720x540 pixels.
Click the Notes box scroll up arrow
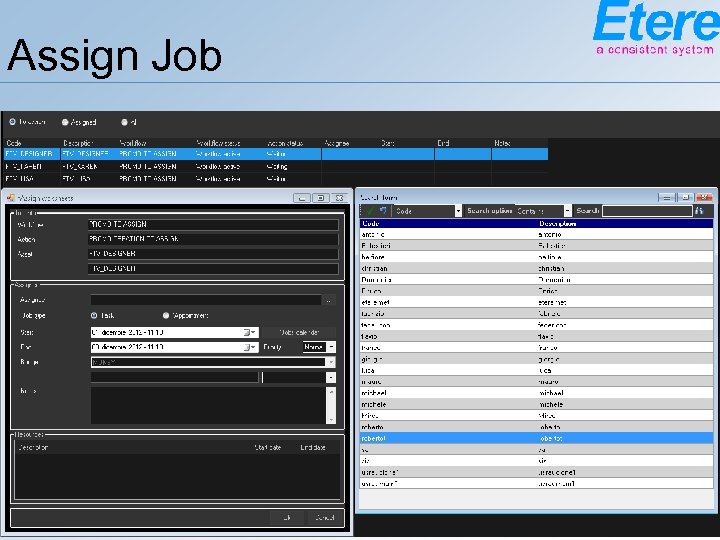click(x=331, y=392)
